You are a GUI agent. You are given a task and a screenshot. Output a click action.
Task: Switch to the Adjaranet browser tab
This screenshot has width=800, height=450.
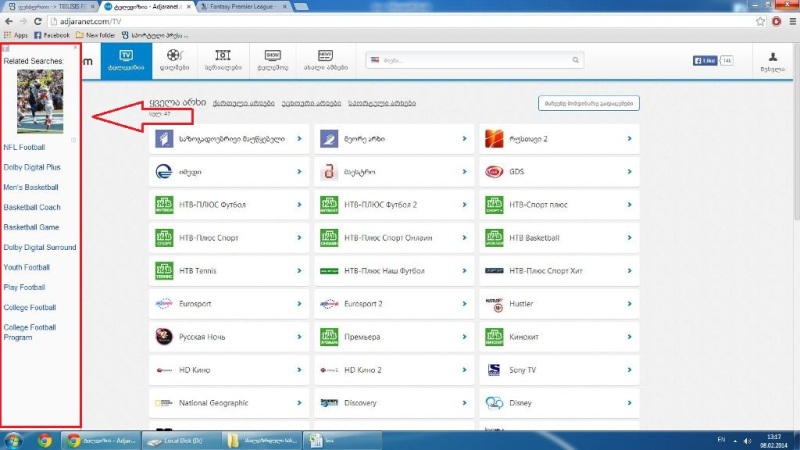pyautogui.click(x=147, y=7)
